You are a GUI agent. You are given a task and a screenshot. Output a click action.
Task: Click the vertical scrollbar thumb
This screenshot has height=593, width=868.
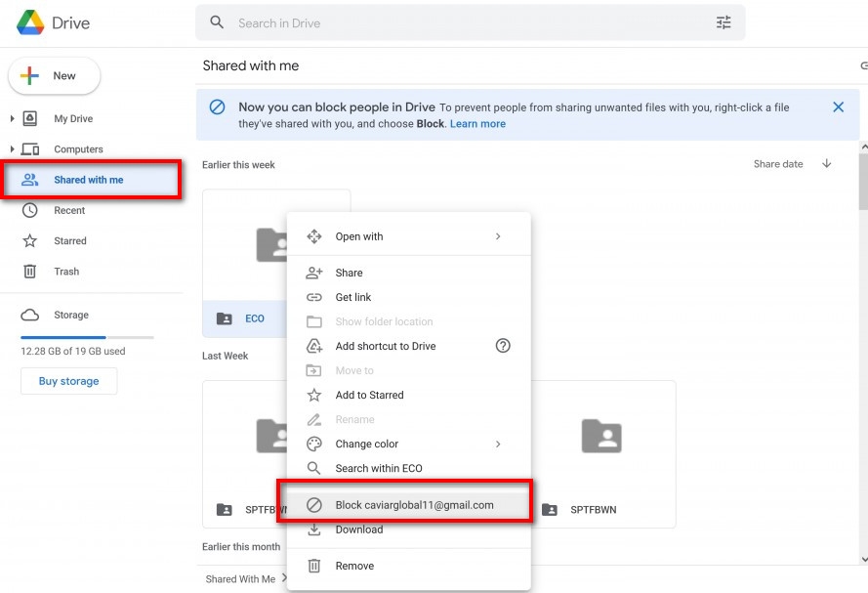863,182
